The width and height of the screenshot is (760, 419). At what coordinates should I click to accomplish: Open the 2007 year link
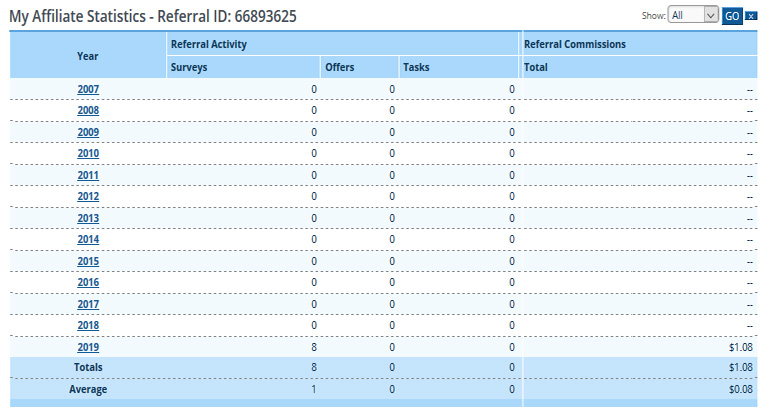[x=88, y=89]
